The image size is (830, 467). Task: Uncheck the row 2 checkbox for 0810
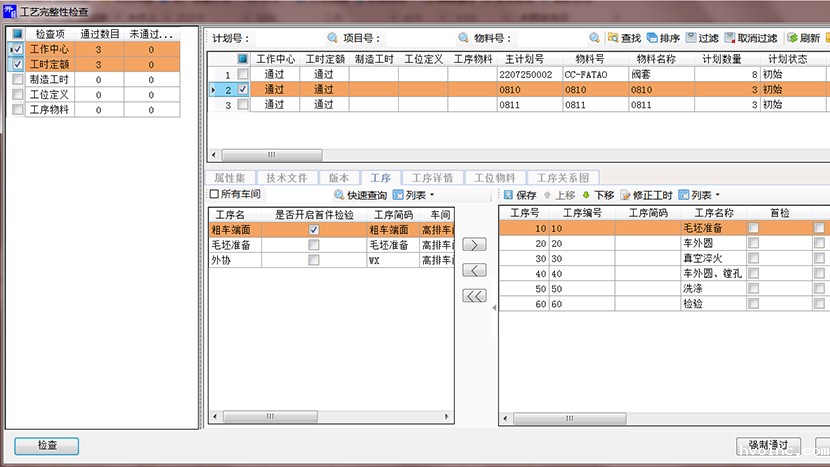coord(242,89)
